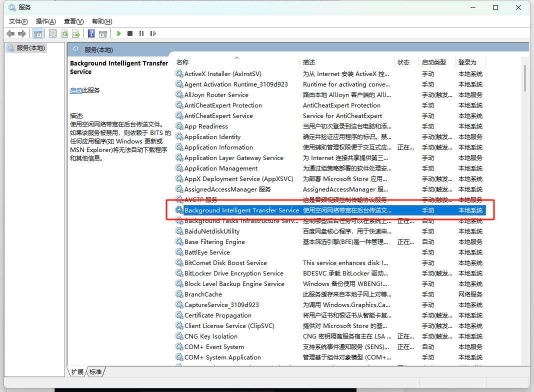Toggle the console tree pane icon
The height and width of the screenshot is (392, 534).
[37, 33]
